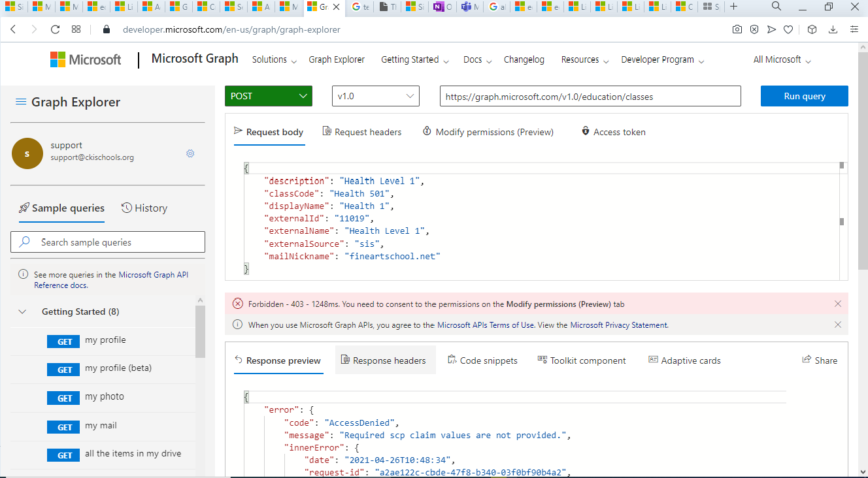This screenshot has width=868, height=478.
Task: Switch to the Request headers tab
Action: click(362, 132)
